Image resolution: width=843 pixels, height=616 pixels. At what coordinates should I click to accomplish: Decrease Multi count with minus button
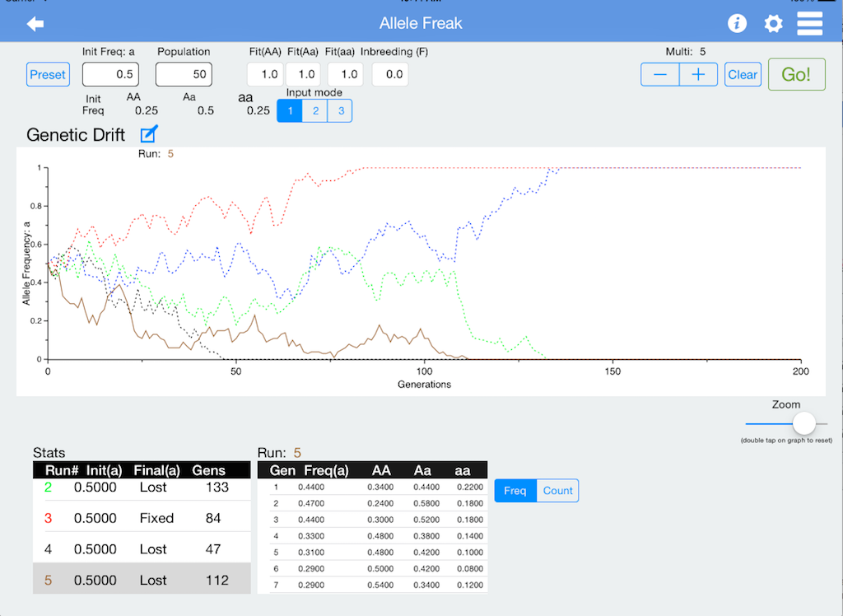tap(660, 75)
